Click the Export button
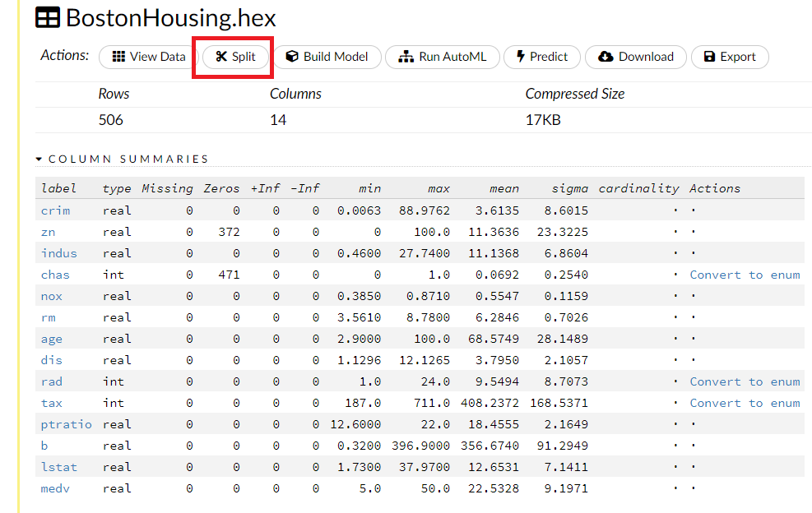 click(729, 57)
